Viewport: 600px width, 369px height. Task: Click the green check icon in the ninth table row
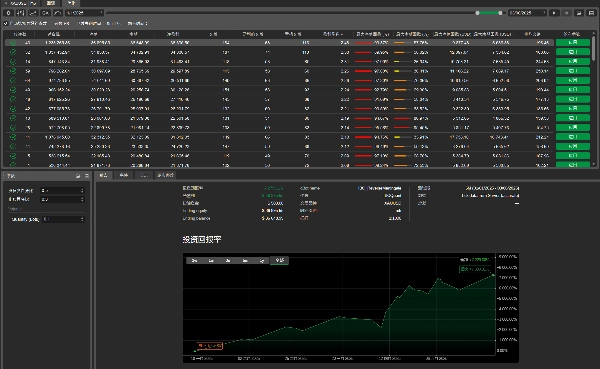click(x=13, y=118)
